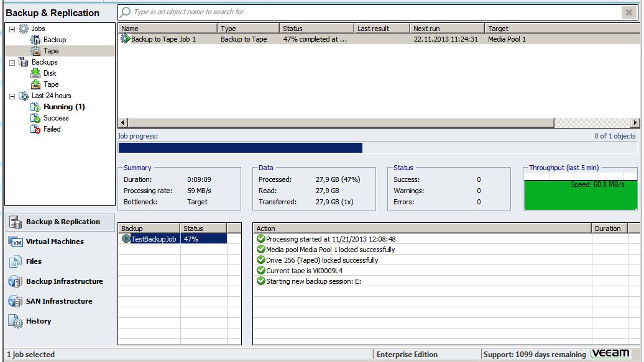Select the Backup item under Jobs

pyautogui.click(x=55, y=40)
